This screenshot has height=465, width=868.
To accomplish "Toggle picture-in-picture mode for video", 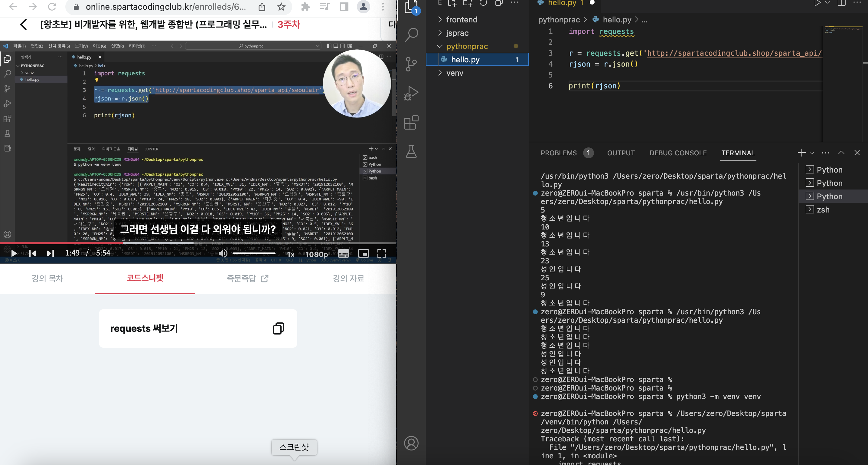I will (364, 253).
